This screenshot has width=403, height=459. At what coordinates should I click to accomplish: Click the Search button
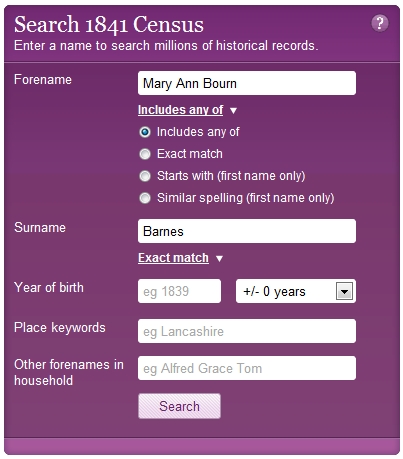point(179,406)
